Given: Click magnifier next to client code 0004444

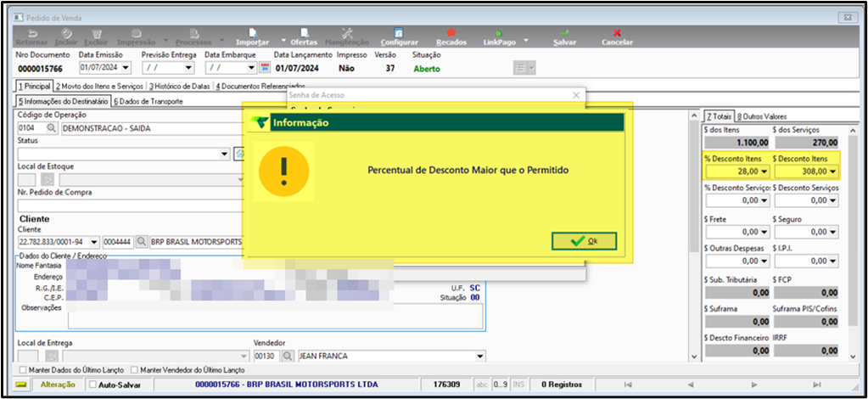Looking at the screenshot, I should click(142, 242).
